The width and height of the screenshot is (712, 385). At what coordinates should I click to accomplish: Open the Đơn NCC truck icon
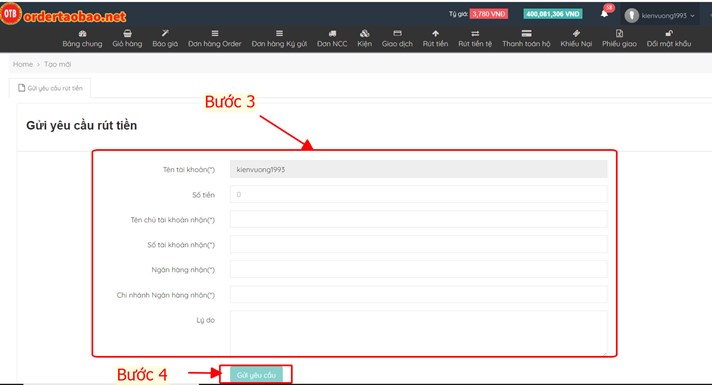pos(332,34)
